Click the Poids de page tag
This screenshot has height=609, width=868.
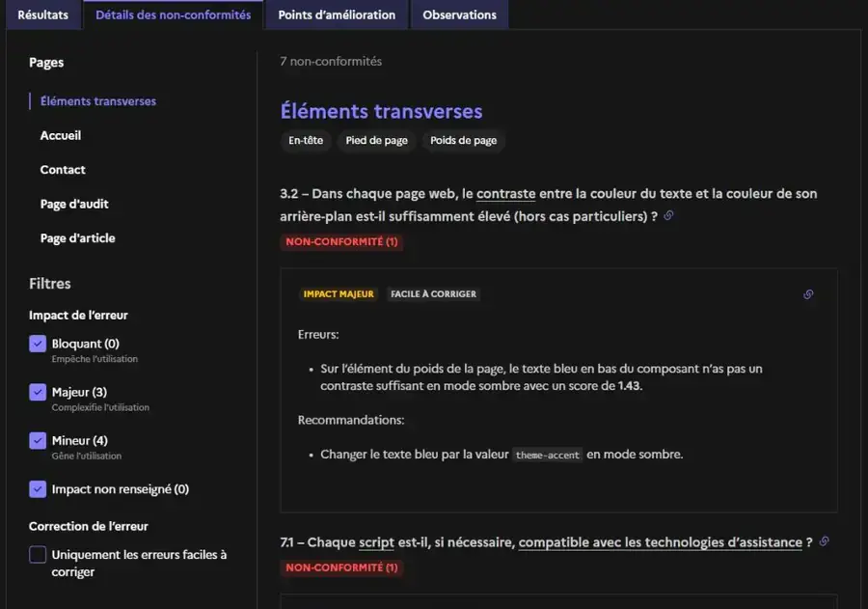tap(463, 141)
